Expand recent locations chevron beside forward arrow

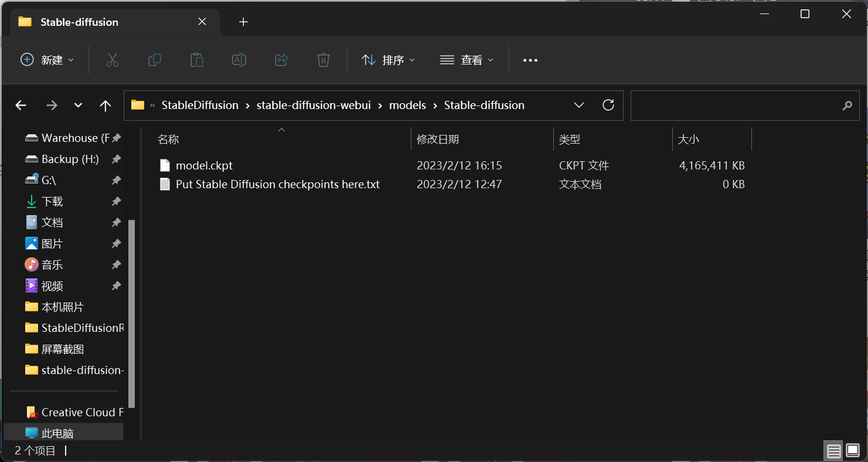79,106
